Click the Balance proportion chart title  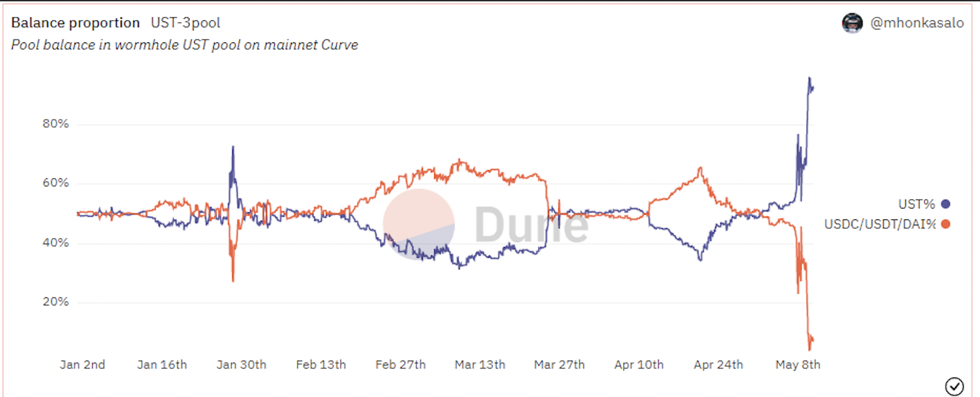tap(75, 23)
